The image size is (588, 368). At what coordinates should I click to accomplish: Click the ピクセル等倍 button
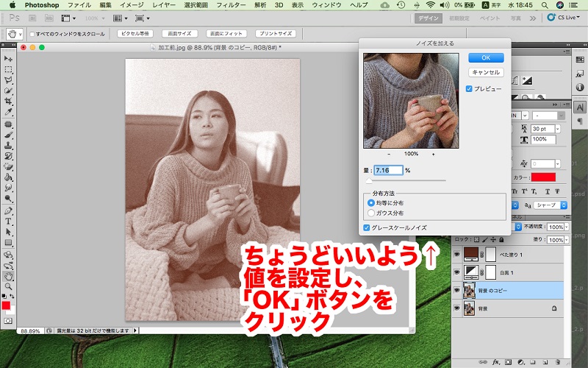135,34
